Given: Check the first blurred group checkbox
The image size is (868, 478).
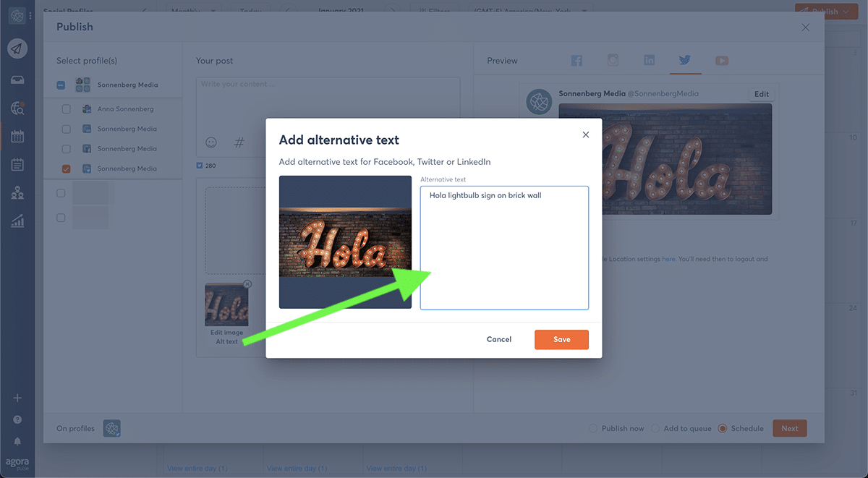Looking at the screenshot, I should coord(61,193).
